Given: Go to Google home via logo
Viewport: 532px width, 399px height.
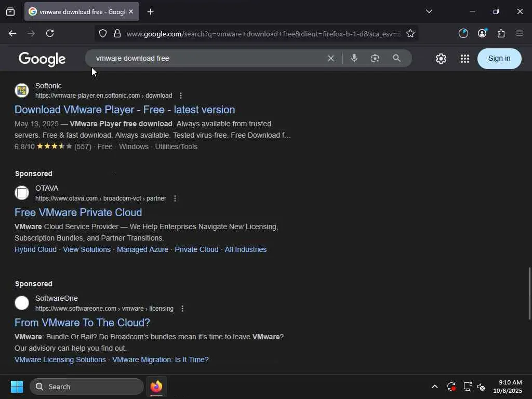Looking at the screenshot, I should pos(42,59).
